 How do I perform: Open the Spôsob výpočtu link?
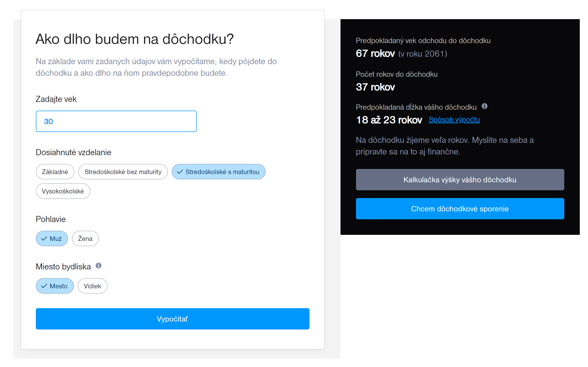pyautogui.click(x=454, y=119)
